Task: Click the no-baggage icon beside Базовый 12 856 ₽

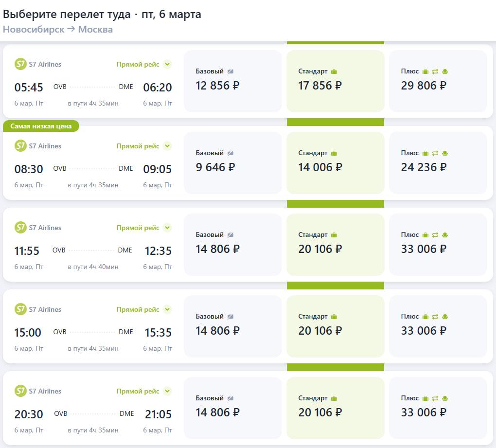Action: pyautogui.click(x=230, y=72)
